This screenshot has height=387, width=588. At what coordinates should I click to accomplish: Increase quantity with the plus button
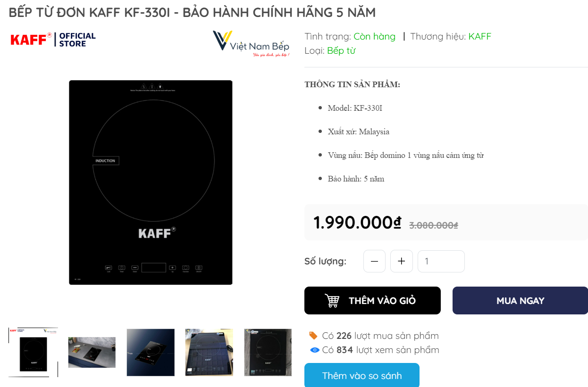(x=402, y=261)
